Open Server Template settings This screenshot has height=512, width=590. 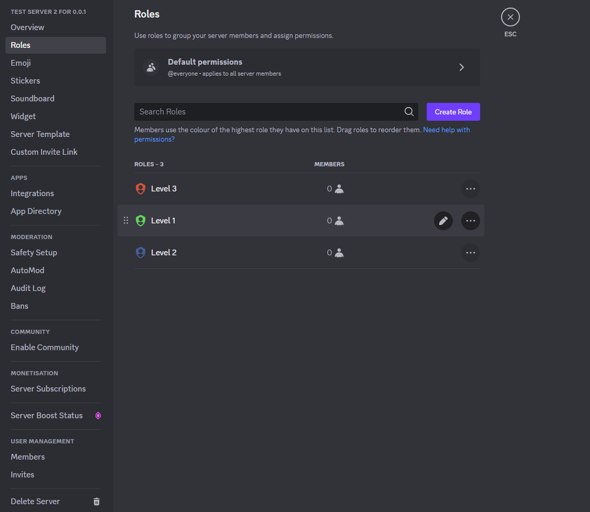point(56,134)
